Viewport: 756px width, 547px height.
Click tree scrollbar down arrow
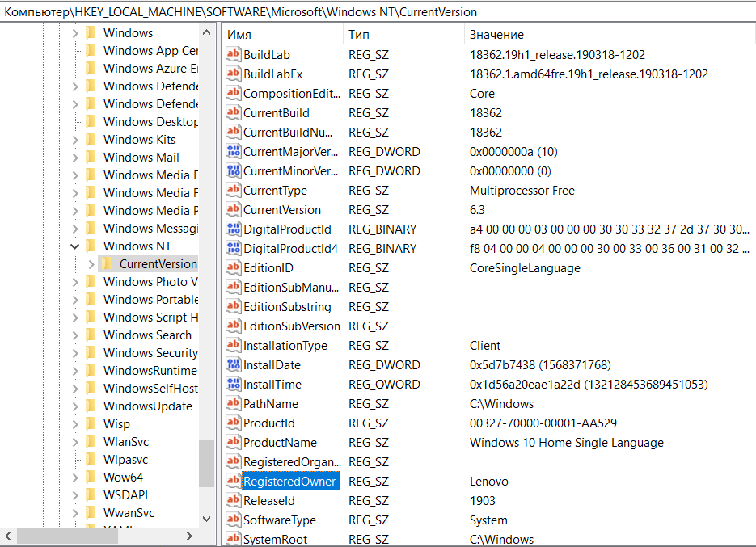pos(206,519)
